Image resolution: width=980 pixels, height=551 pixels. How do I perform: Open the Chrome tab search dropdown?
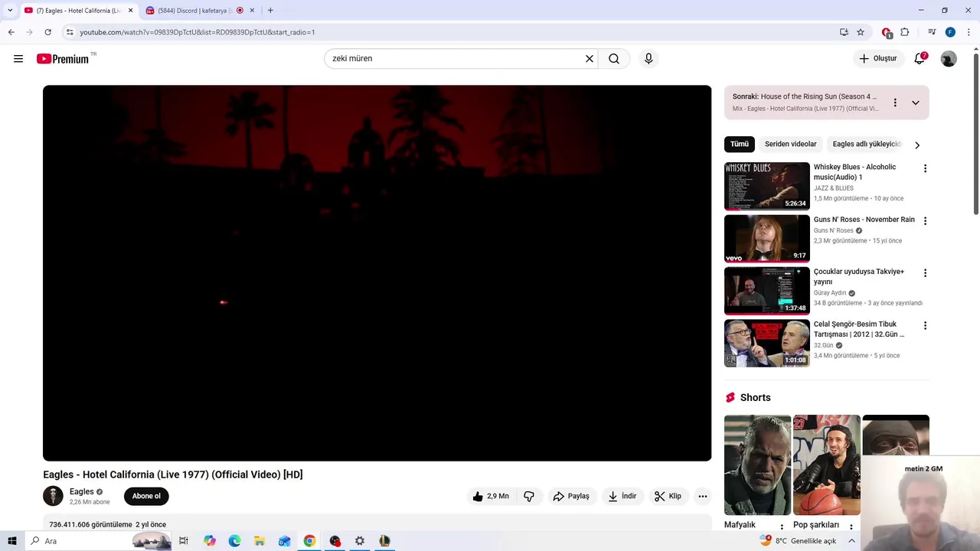pyautogui.click(x=10, y=10)
